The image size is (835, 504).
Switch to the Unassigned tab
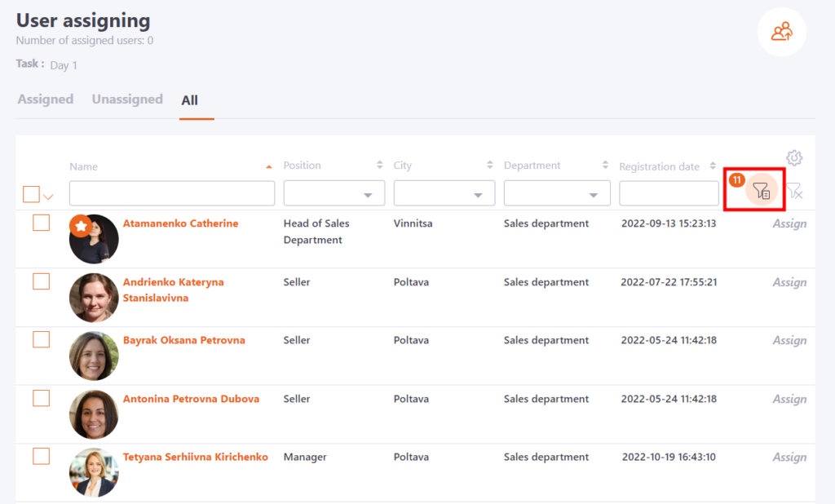[127, 99]
